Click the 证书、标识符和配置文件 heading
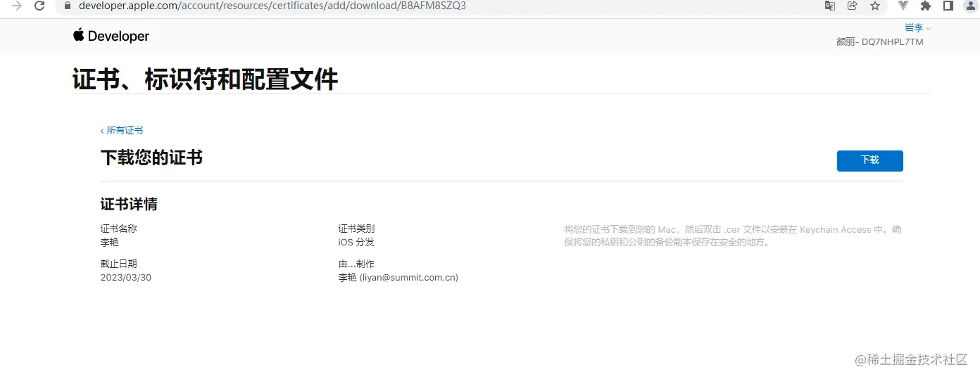This screenshot has width=980, height=379. coord(206,79)
